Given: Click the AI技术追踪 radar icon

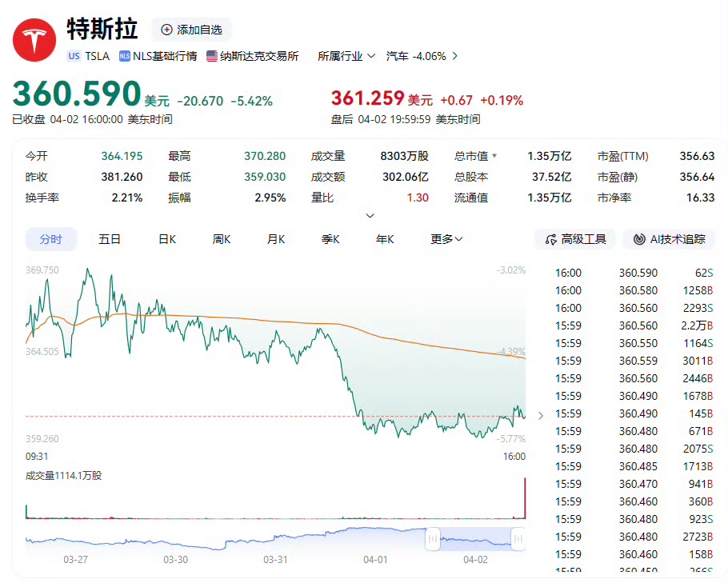Looking at the screenshot, I should (639, 239).
